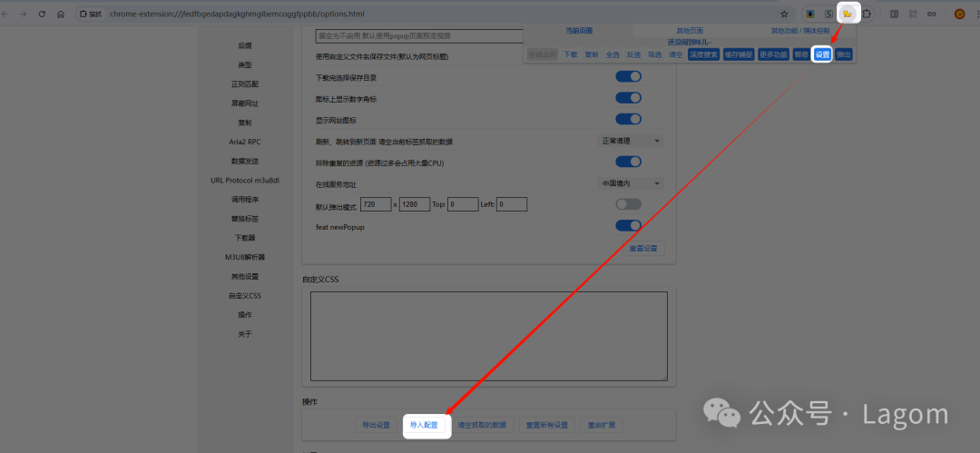Image resolution: width=980 pixels, height=453 pixels.
Task: Toggle 显示网站图标 switch
Action: click(x=628, y=119)
